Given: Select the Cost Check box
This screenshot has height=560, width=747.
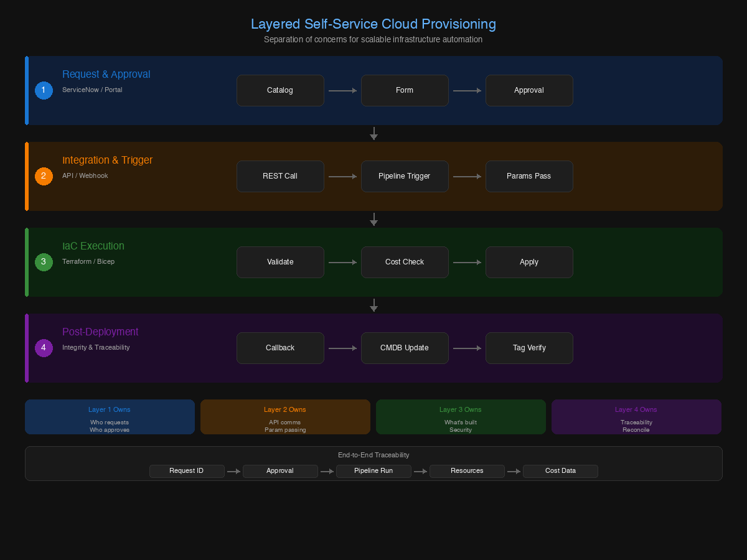Looking at the screenshot, I should tap(405, 262).
